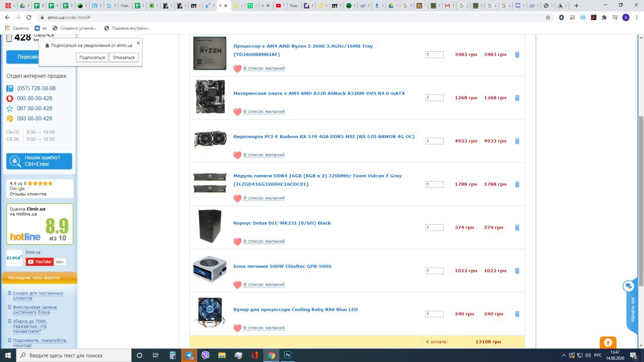
Task: Remove Chieftec GPB-500S power supply via trash icon
Action: point(517,271)
